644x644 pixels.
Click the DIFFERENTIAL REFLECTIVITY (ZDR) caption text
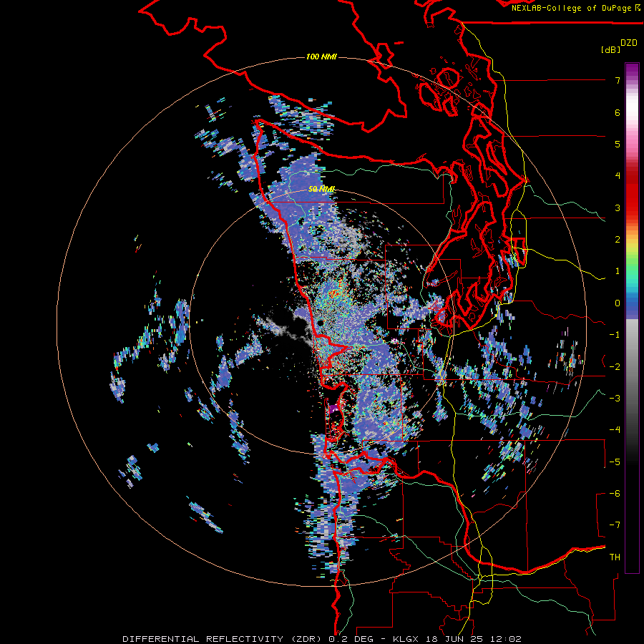(x=223, y=639)
